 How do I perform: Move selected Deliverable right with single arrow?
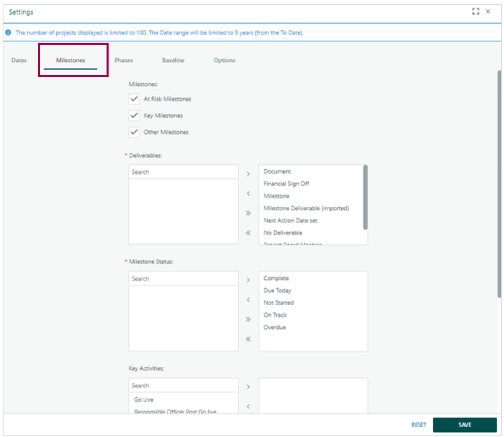pos(248,174)
